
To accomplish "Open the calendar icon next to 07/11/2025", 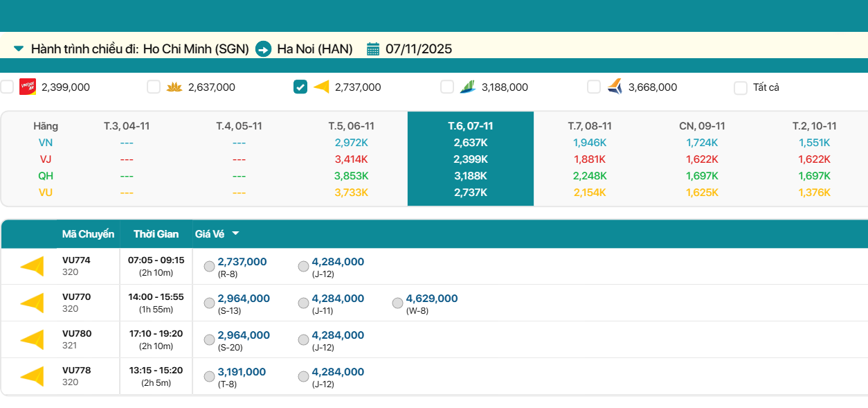I will pyautogui.click(x=373, y=49).
